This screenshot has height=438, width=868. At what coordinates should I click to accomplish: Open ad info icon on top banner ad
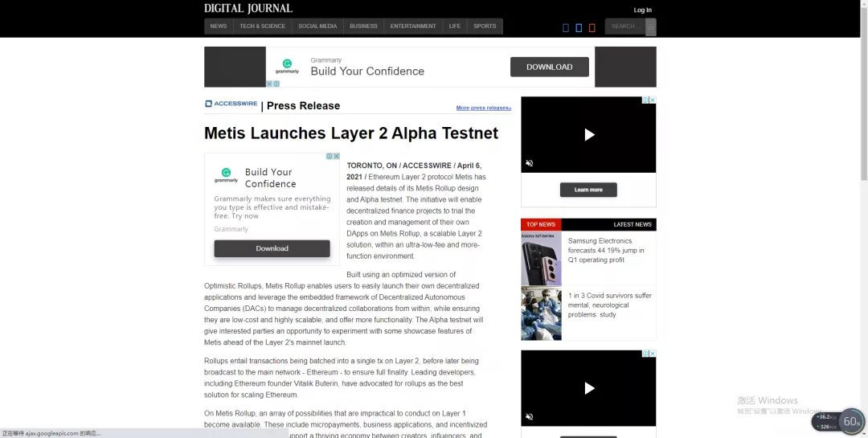(x=276, y=84)
